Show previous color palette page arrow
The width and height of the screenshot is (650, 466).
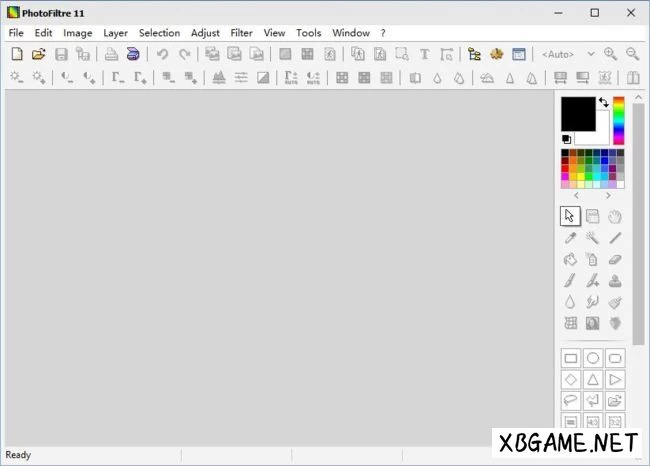(576, 196)
